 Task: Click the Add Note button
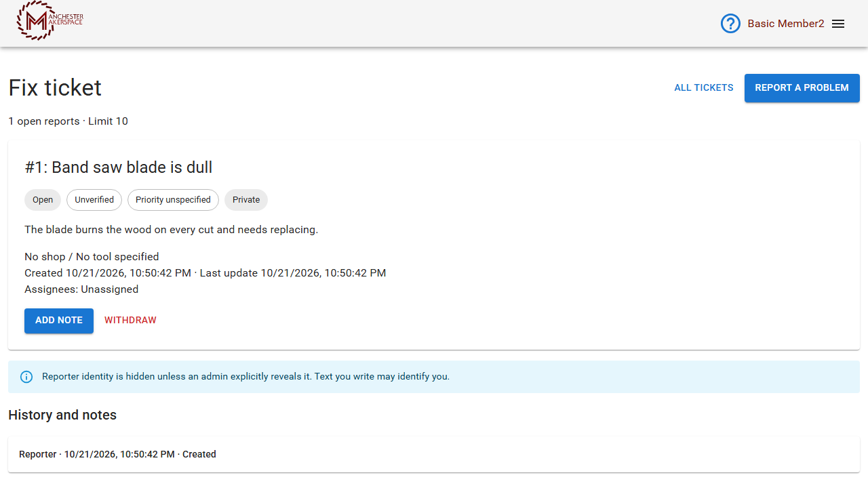click(59, 321)
